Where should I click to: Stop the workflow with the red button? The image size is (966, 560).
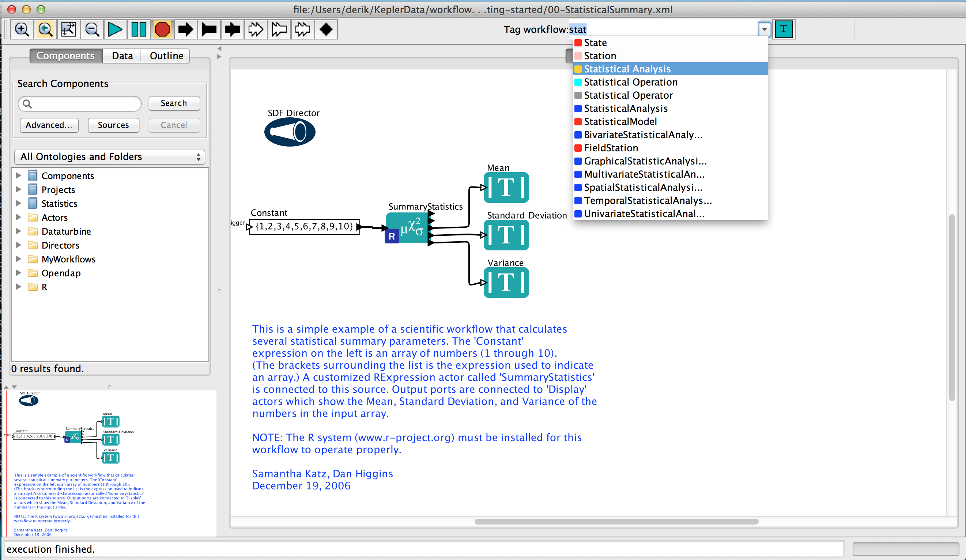click(162, 30)
